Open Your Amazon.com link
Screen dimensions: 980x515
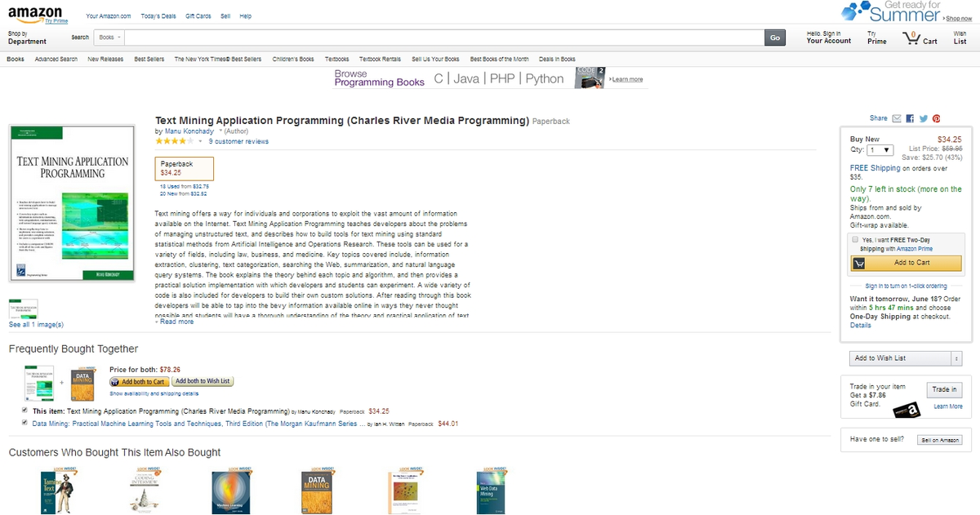tap(108, 16)
